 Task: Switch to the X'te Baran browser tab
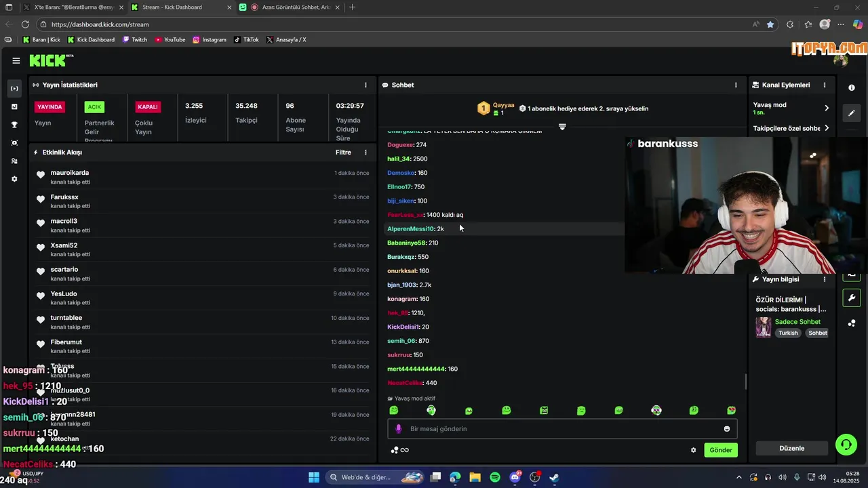pyautogui.click(x=74, y=7)
